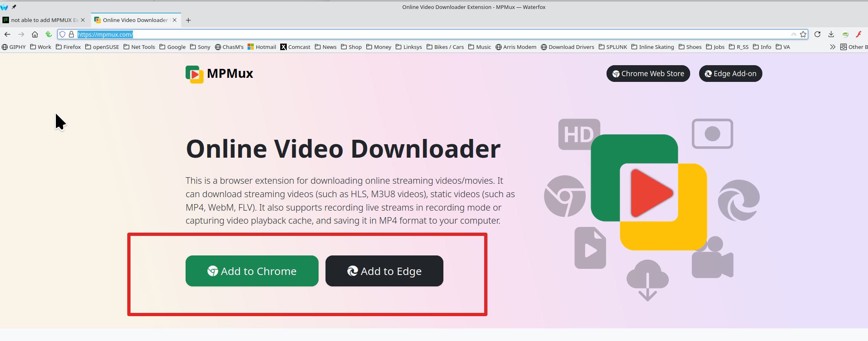Screen dimensions: 868x341
Task: Reload the current page
Action: click(x=817, y=34)
